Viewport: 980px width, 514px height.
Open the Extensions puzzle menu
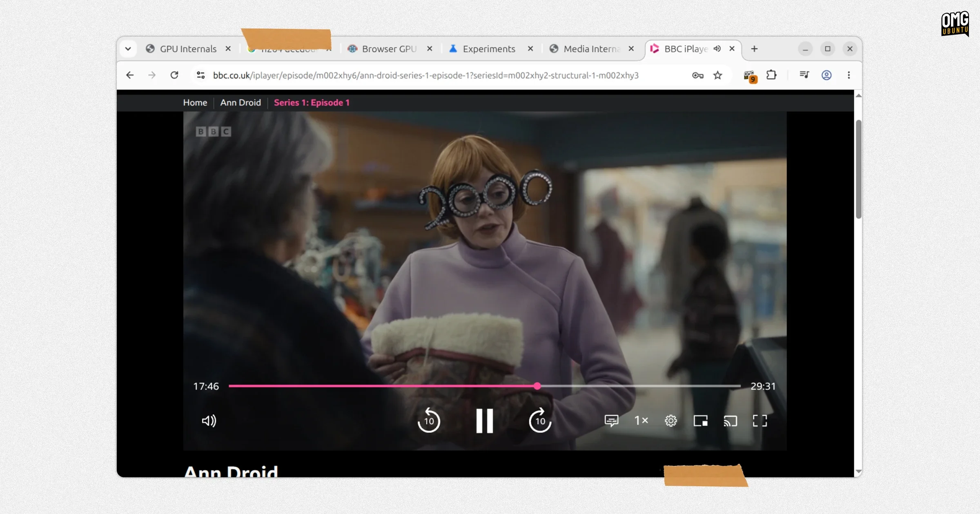tap(771, 75)
